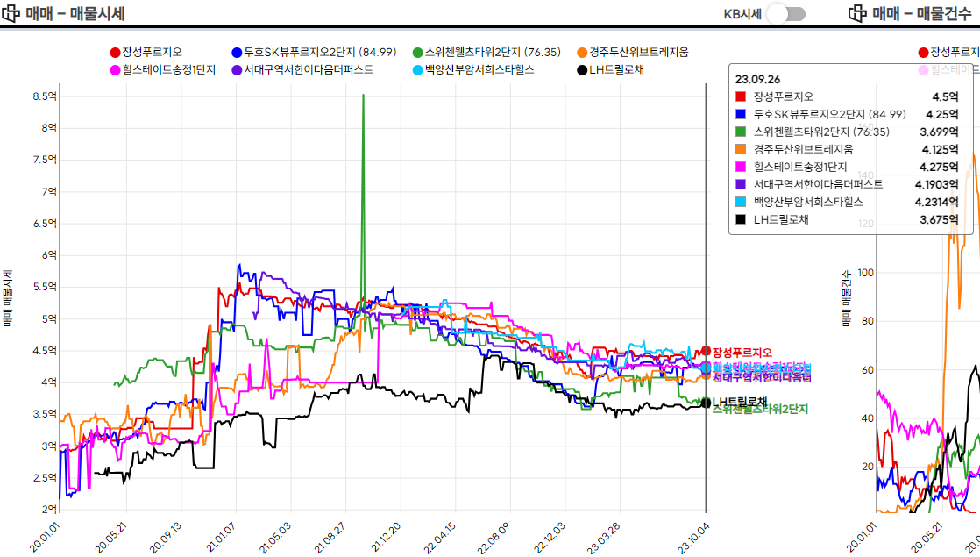Viewport: 980px width, 557px height.
Task: Click the green 스위첸웰츠타워2단지 legend dot
Action: coord(417,53)
